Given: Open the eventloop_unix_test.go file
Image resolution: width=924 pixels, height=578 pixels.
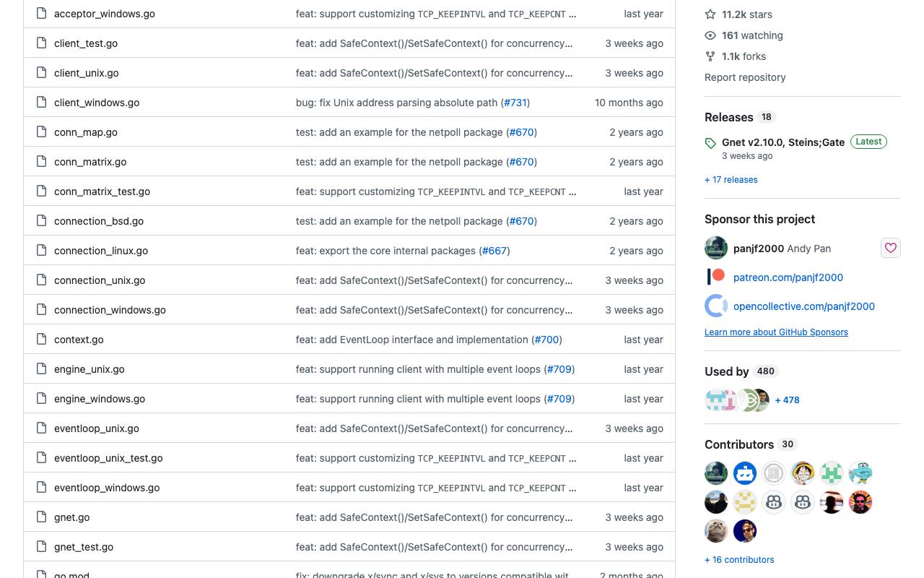Looking at the screenshot, I should coord(108,458).
